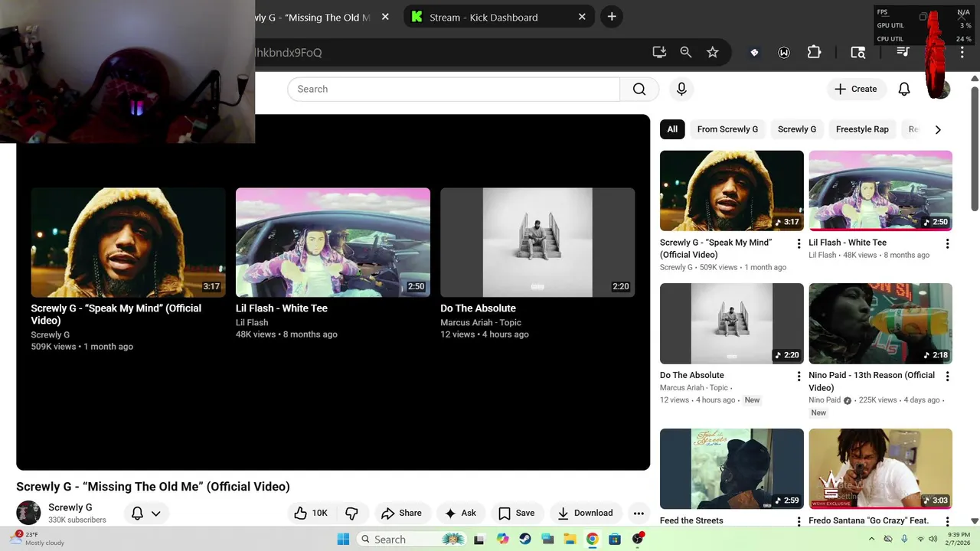The image size is (980, 551).
Task: Bookmark this page with star icon
Action: tap(713, 52)
